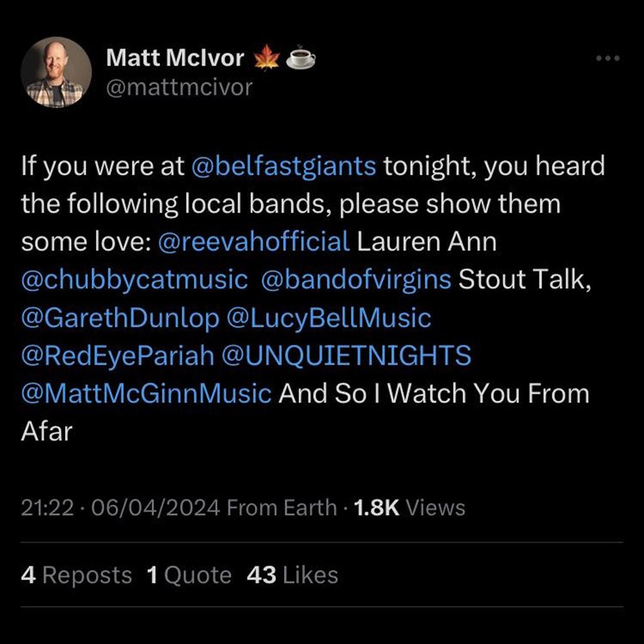
Task: Visit the @reevahofficial profile mention
Action: (254, 242)
